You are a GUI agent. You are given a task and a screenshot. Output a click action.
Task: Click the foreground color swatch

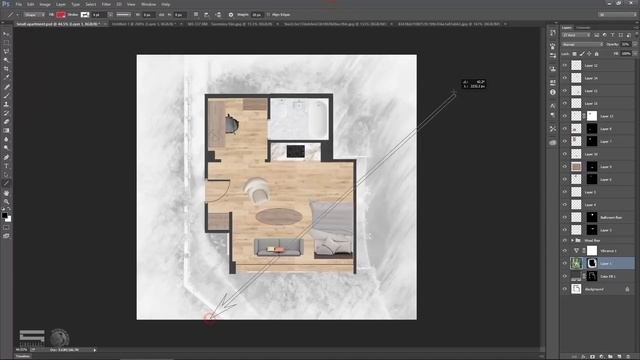pyautogui.click(x=4, y=215)
